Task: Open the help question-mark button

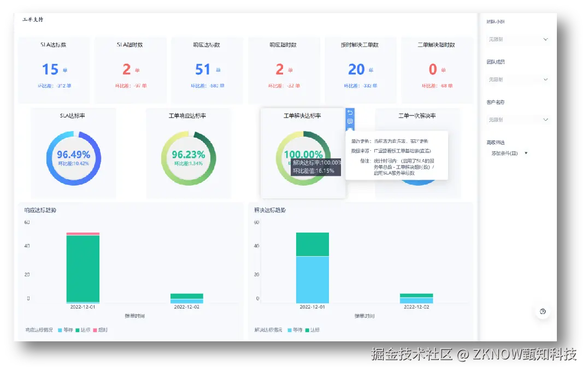Action: 543,311
